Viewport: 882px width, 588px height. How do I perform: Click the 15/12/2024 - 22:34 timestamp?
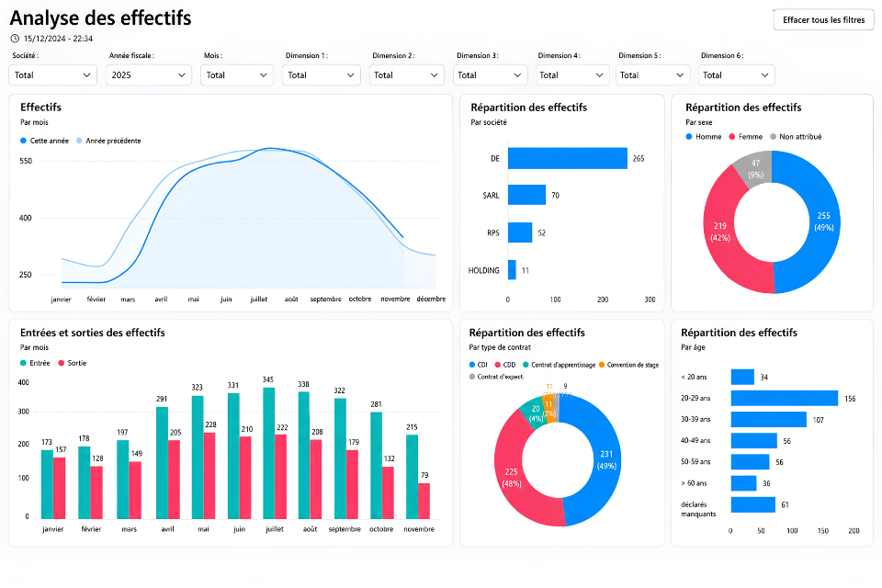[x=58, y=39]
